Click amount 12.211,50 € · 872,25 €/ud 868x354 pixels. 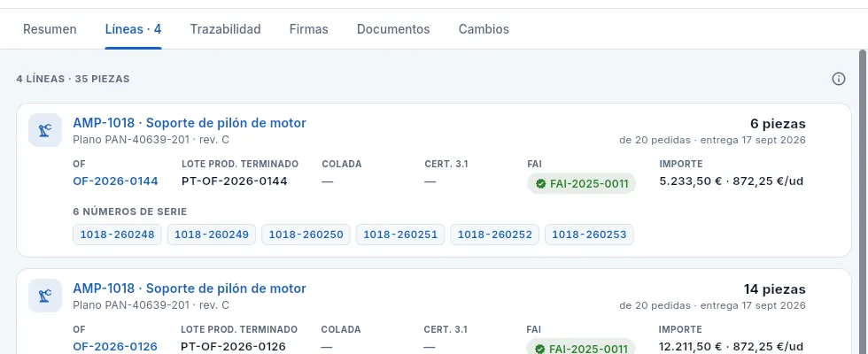pos(731,346)
